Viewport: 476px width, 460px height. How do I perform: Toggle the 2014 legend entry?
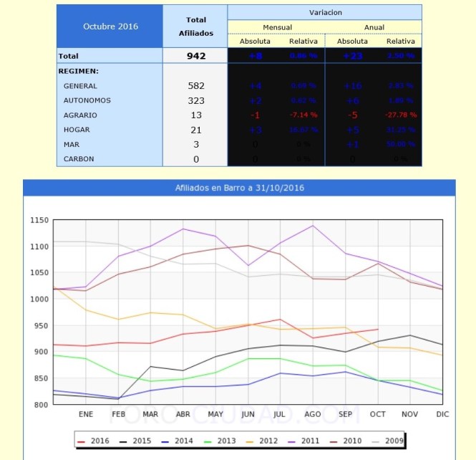(179, 439)
